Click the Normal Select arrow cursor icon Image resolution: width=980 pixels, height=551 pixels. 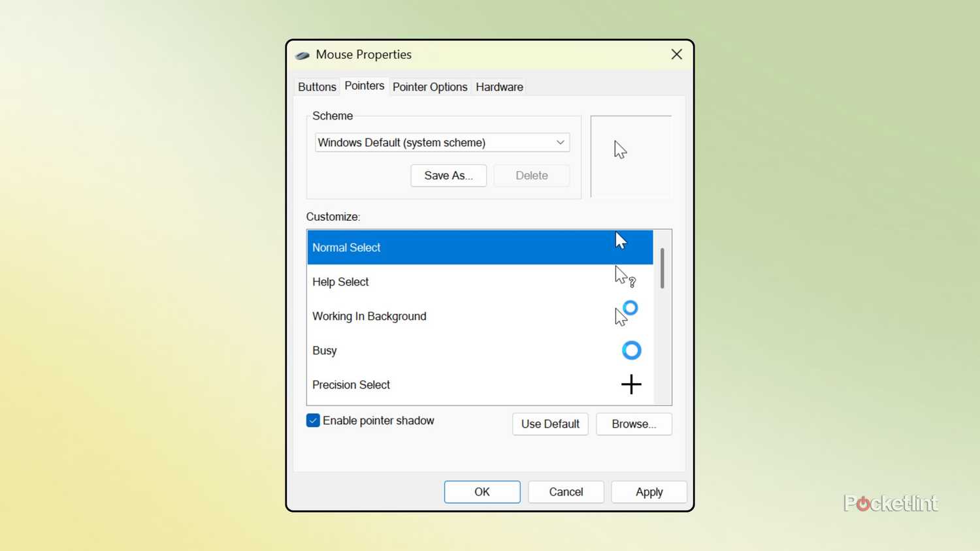(621, 241)
